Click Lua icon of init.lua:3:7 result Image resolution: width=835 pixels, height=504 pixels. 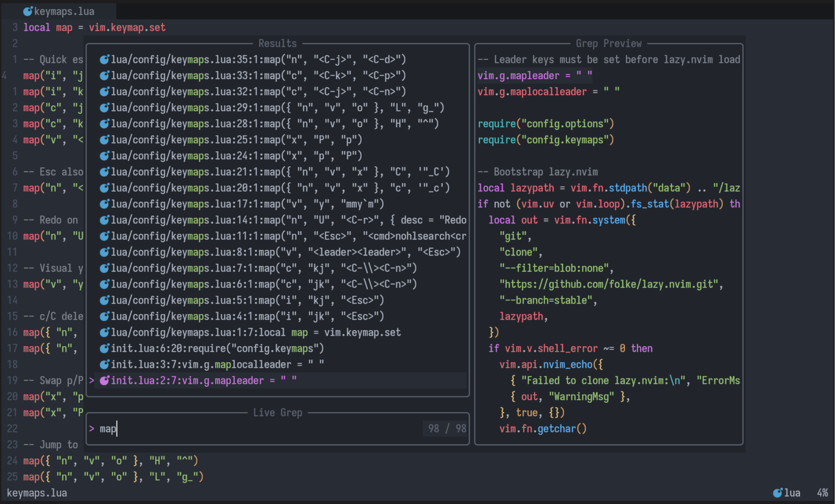104,364
